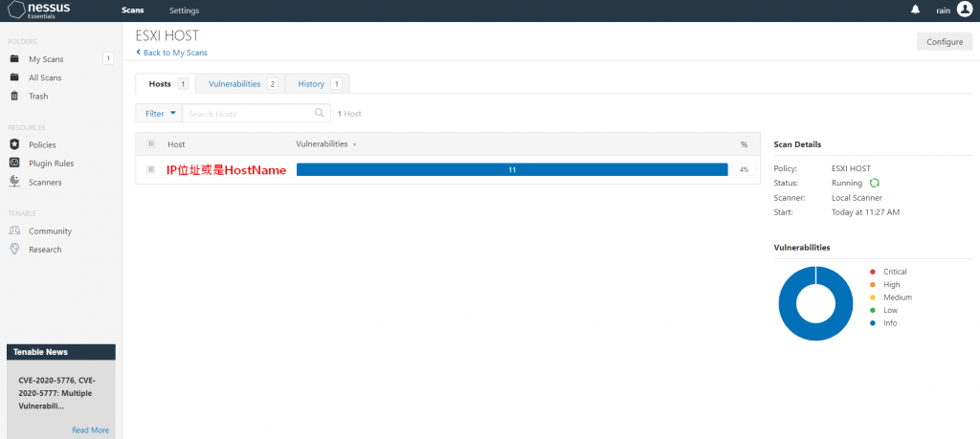Click the Configure button
Image resolution: width=980 pixels, height=439 pixels.
coord(945,42)
